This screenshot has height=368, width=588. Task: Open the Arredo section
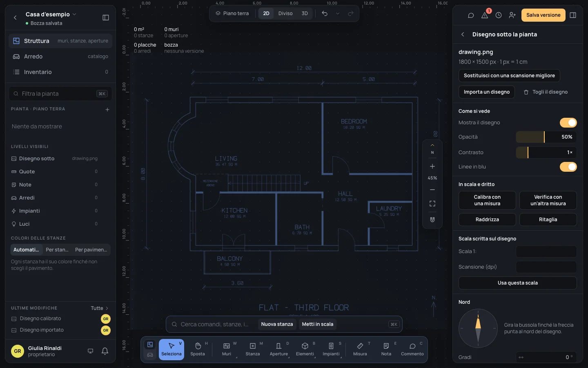pyautogui.click(x=60, y=56)
